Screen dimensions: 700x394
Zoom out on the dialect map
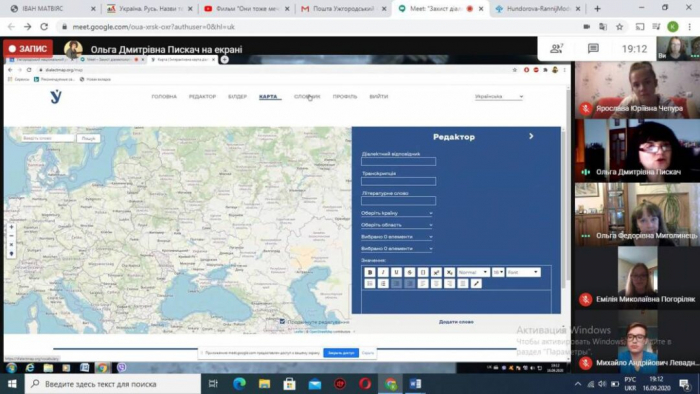pos(12,236)
